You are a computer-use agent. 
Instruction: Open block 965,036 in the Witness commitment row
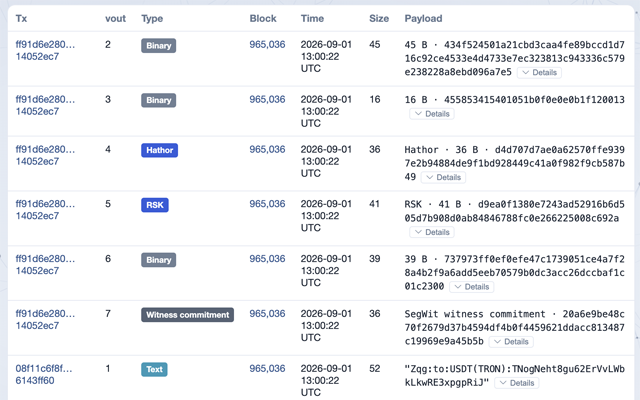click(x=267, y=313)
